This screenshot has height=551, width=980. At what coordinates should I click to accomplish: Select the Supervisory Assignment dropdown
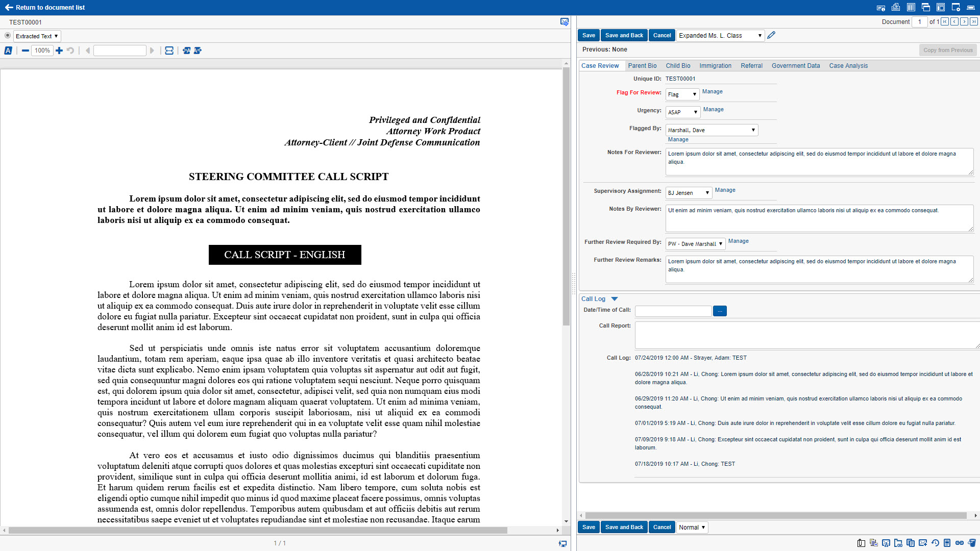tap(688, 192)
